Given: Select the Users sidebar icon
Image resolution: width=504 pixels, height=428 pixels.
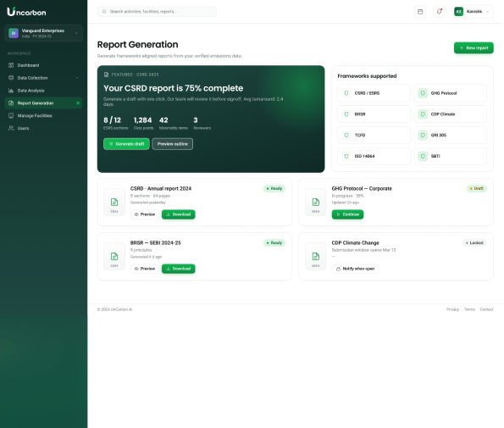Looking at the screenshot, I should tap(11, 128).
